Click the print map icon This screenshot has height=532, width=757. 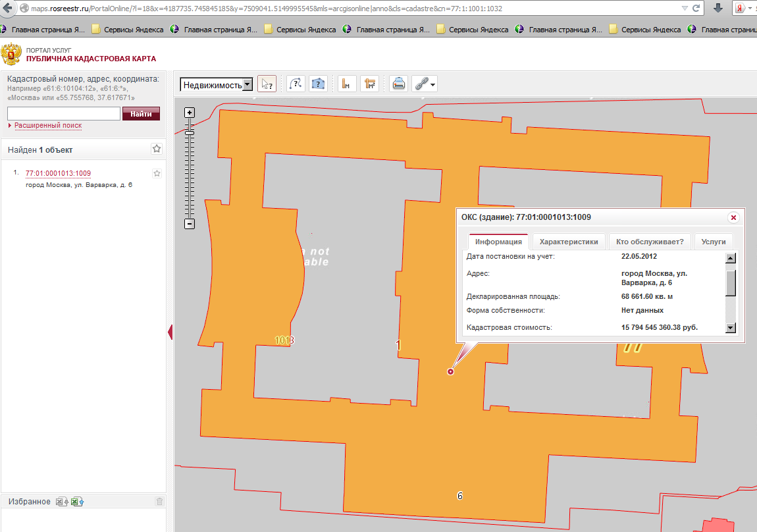point(398,84)
